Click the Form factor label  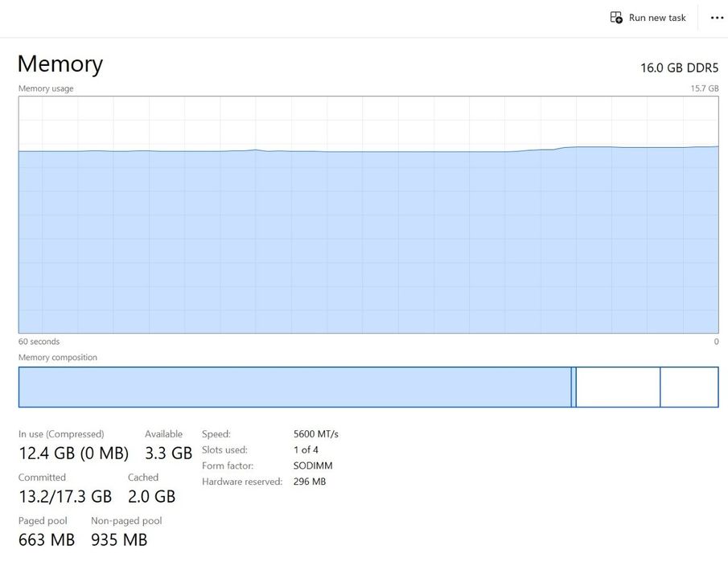(228, 466)
